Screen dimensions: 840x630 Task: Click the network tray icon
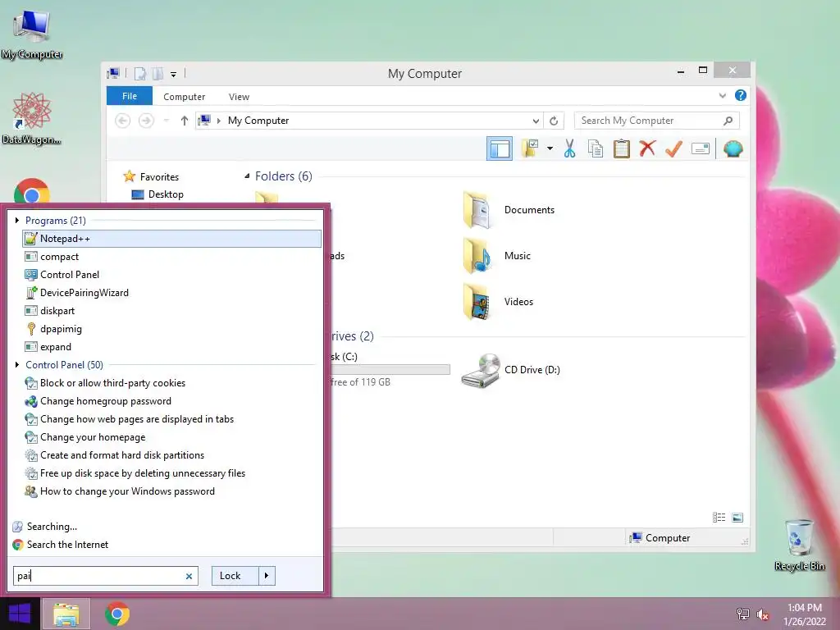tap(742, 614)
